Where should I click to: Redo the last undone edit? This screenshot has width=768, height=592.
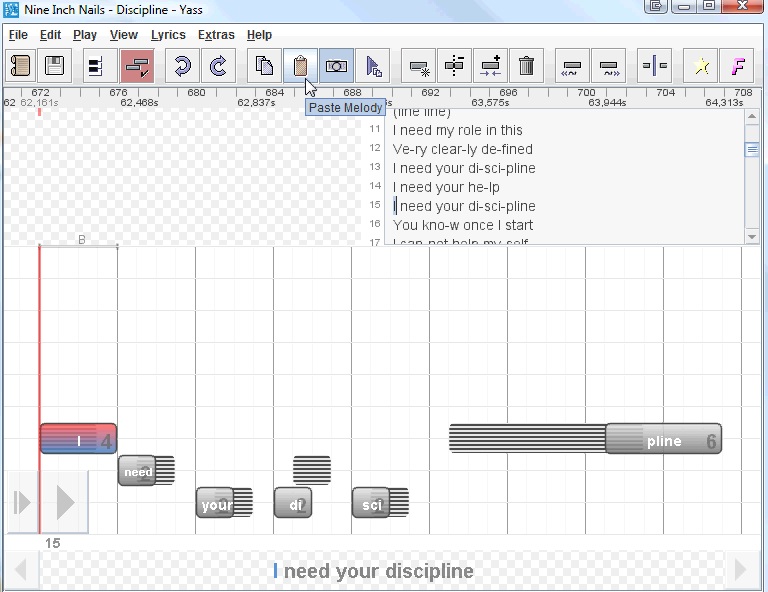tap(218, 66)
